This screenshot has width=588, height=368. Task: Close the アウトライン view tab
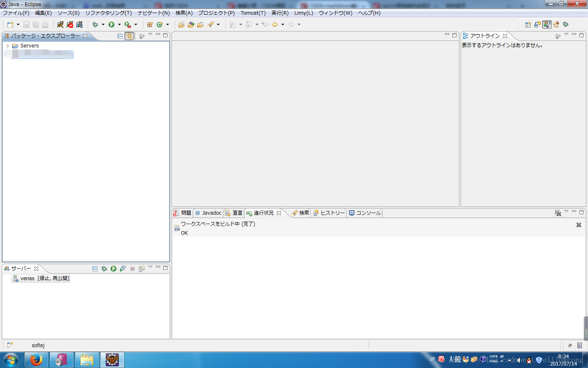pyautogui.click(x=505, y=36)
